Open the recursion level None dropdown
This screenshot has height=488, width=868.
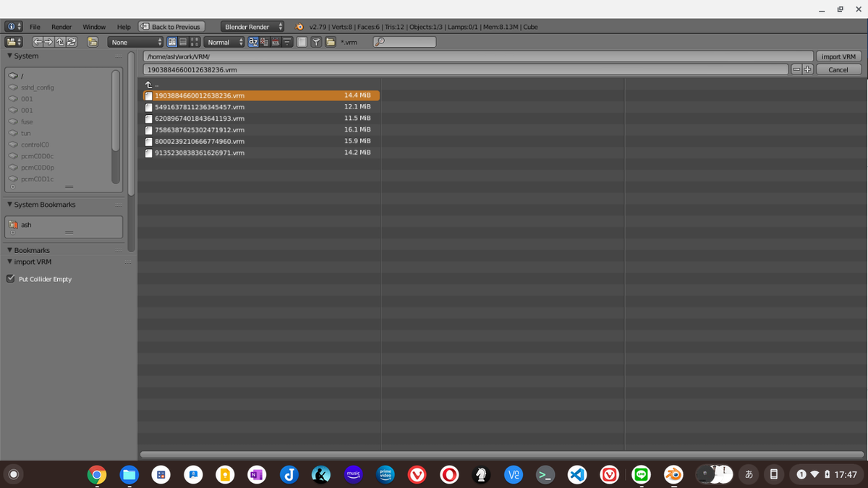pyautogui.click(x=135, y=42)
